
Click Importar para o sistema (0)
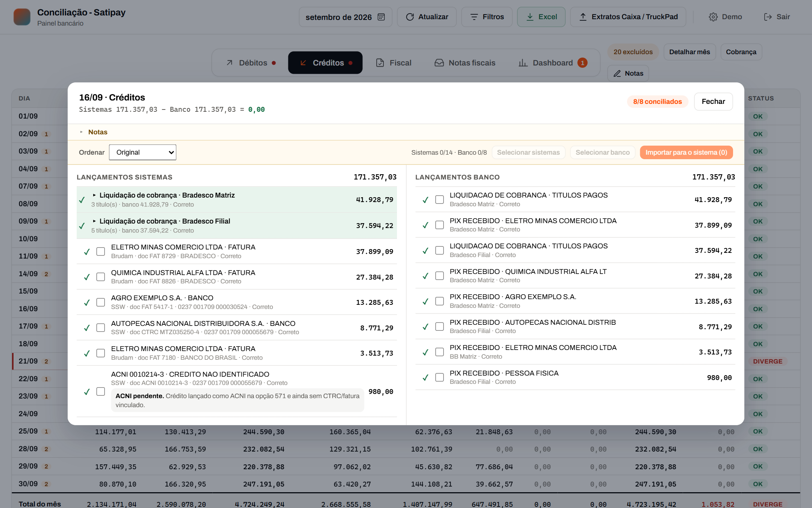[x=686, y=152]
